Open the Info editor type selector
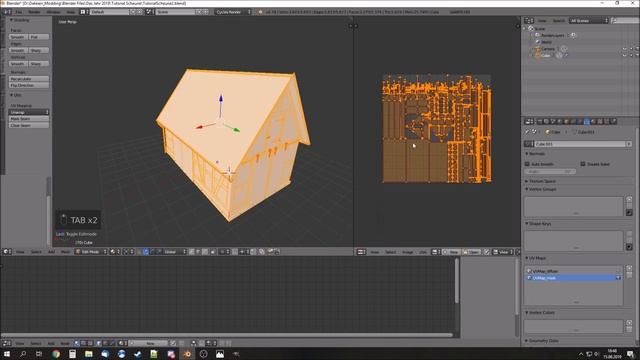Viewport: 640px width, 360px height. point(7,12)
